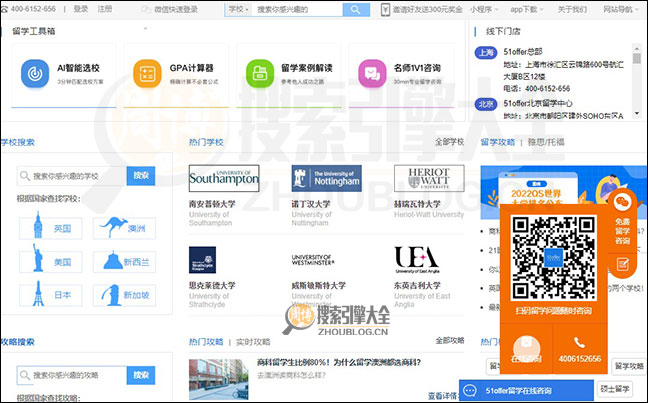This screenshot has width=648, height=403.
Task: Expand the 网站导航 dropdown
Action: point(621,9)
